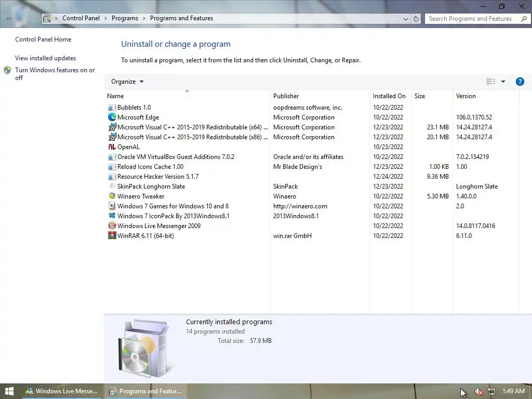Click the back navigation arrow
Screen dimensions: 532x399
[9, 19]
